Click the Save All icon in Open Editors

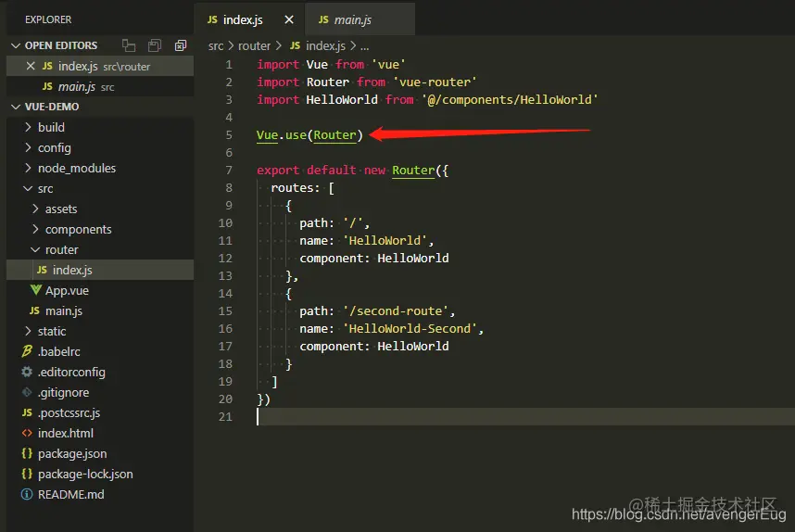click(x=155, y=45)
